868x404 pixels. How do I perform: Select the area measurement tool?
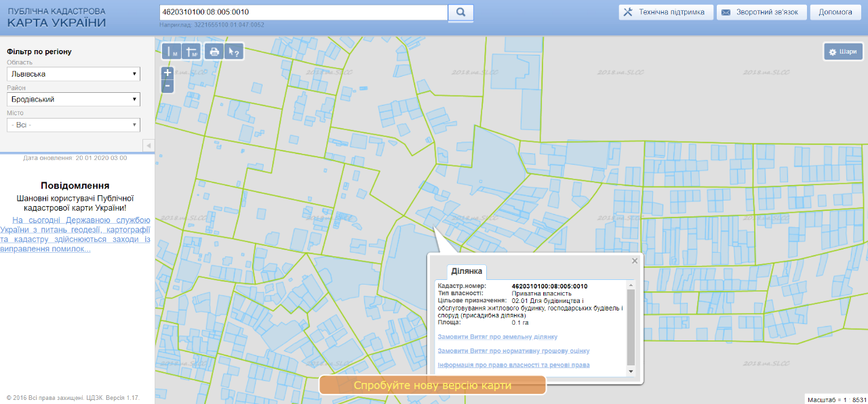pyautogui.click(x=192, y=52)
